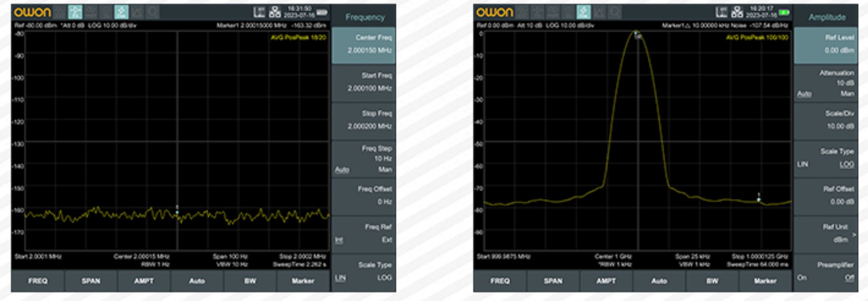Open the BW menu on the left screen

tap(250, 281)
